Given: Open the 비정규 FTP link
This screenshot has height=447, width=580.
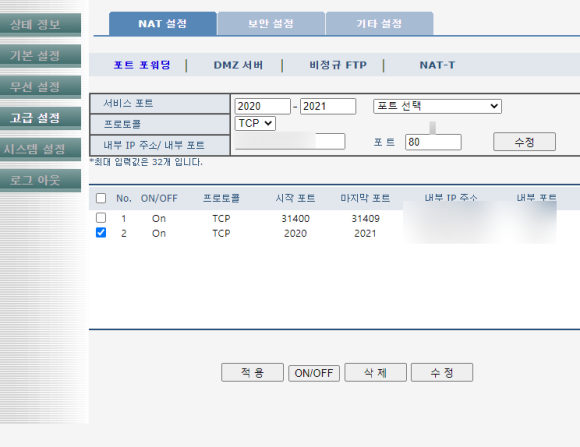Looking at the screenshot, I should [x=338, y=65].
